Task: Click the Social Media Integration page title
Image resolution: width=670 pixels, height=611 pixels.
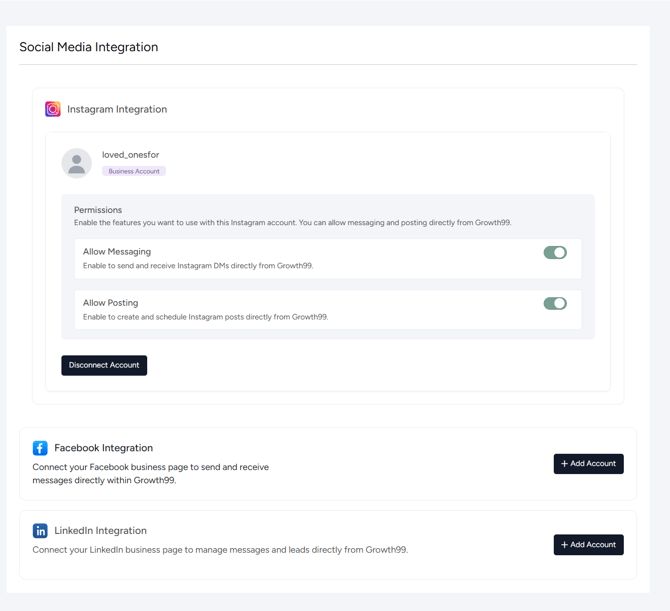Action: click(x=89, y=47)
